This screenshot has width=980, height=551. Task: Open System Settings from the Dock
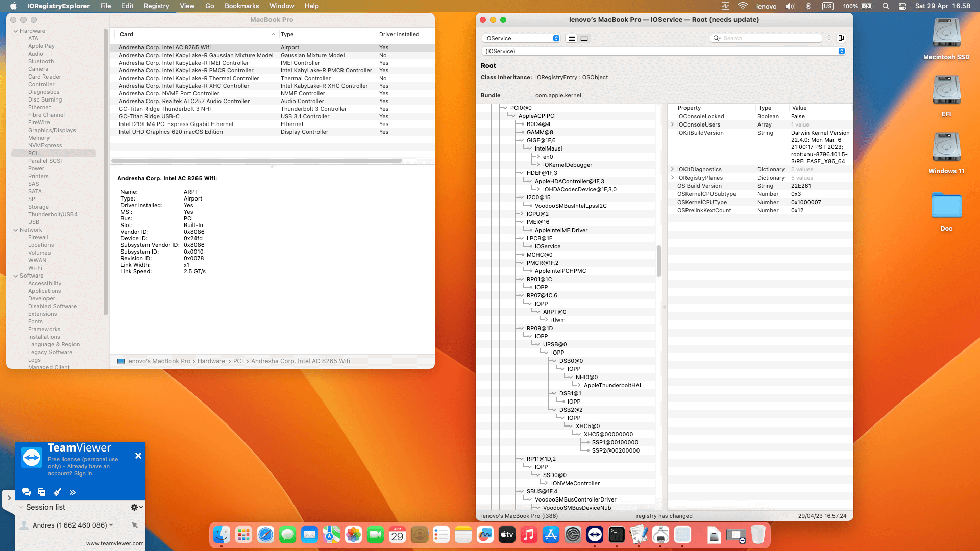(x=573, y=535)
